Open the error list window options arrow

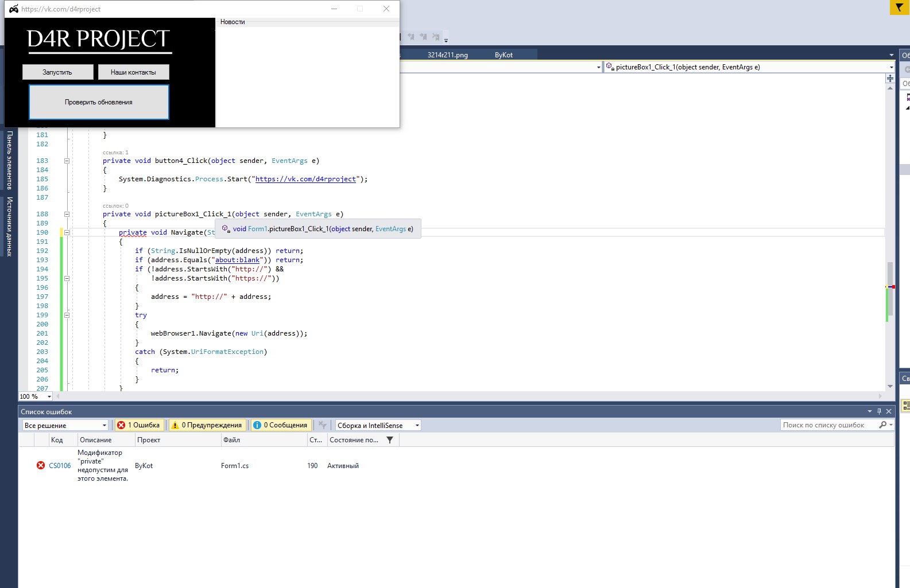pyautogui.click(x=869, y=411)
